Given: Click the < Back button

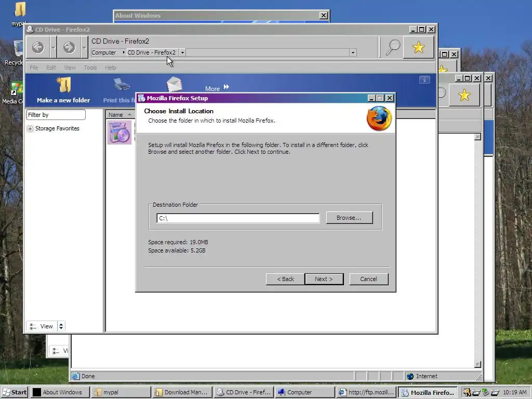Looking at the screenshot, I should point(285,279).
